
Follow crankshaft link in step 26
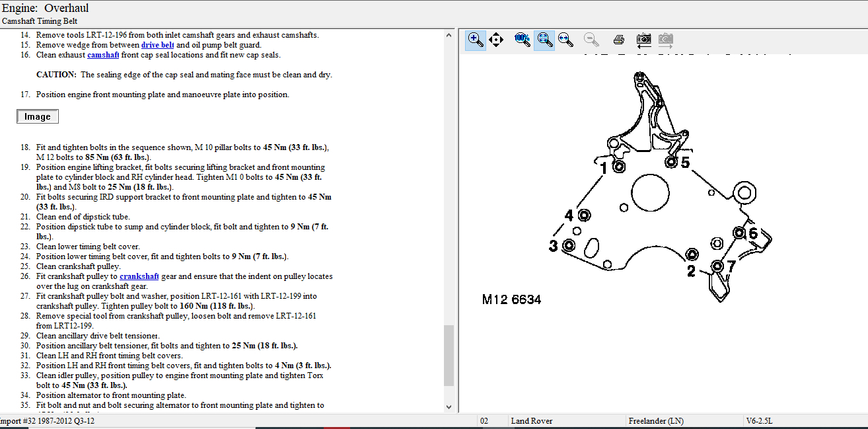pyautogui.click(x=139, y=276)
